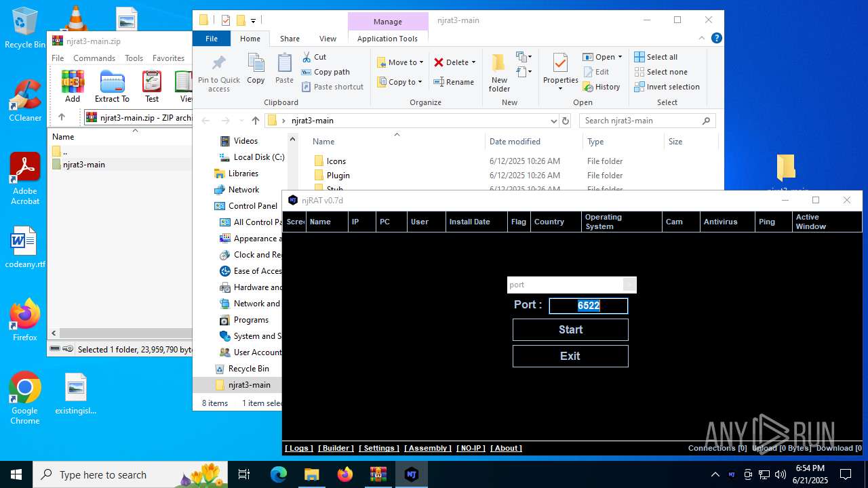
Task: Click the Country column header
Action: tap(555, 222)
